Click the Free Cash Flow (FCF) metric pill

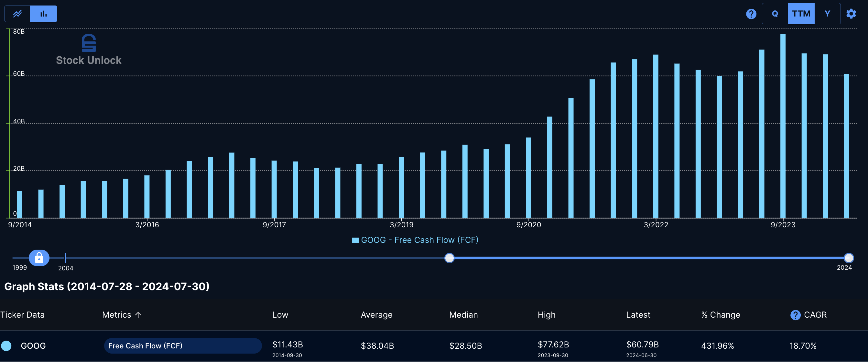[x=183, y=346]
